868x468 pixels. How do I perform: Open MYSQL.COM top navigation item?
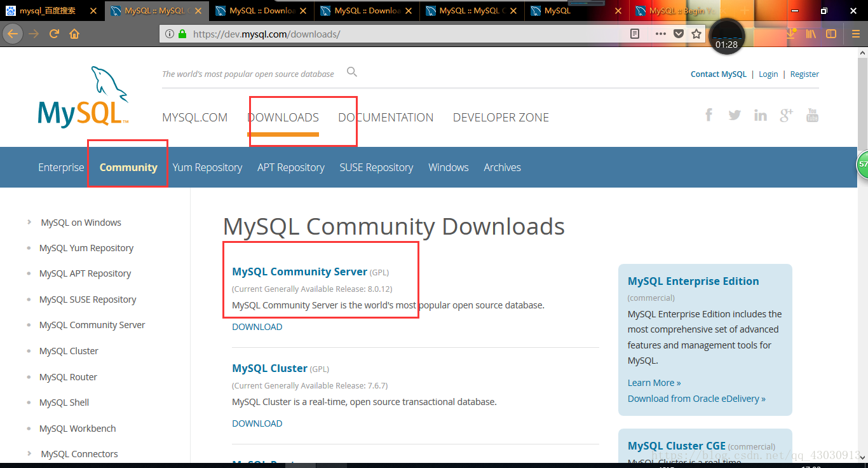[194, 118]
